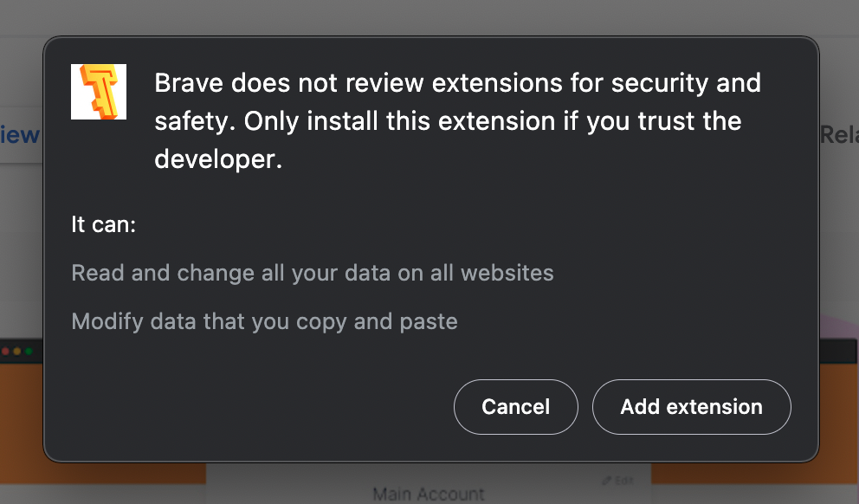Click the dimmed Main Account label

click(429, 494)
